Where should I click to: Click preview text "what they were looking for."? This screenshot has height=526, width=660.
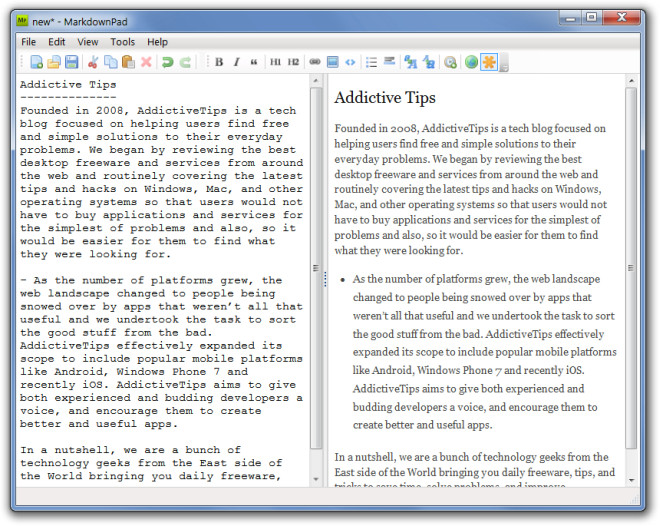pos(399,251)
